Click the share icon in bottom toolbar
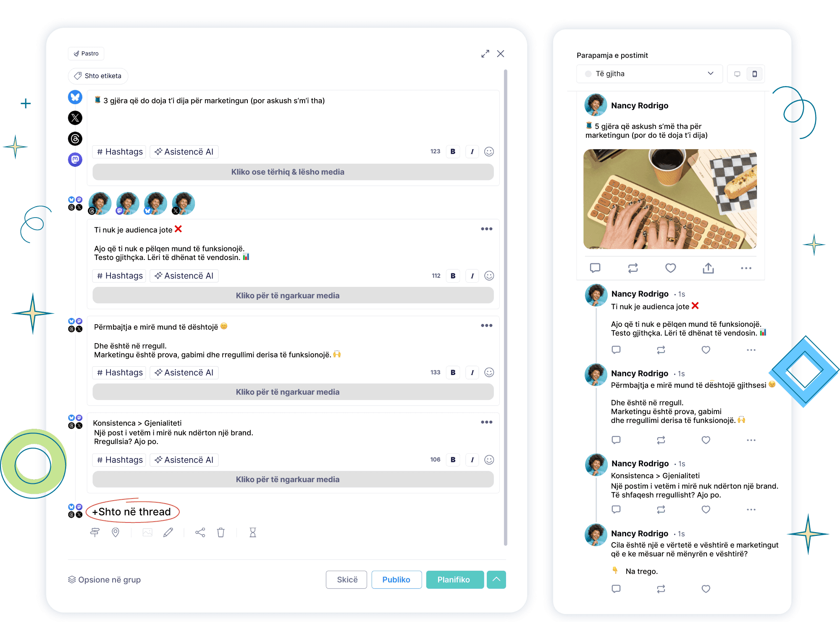This screenshot has height=622, width=840. [x=200, y=533]
